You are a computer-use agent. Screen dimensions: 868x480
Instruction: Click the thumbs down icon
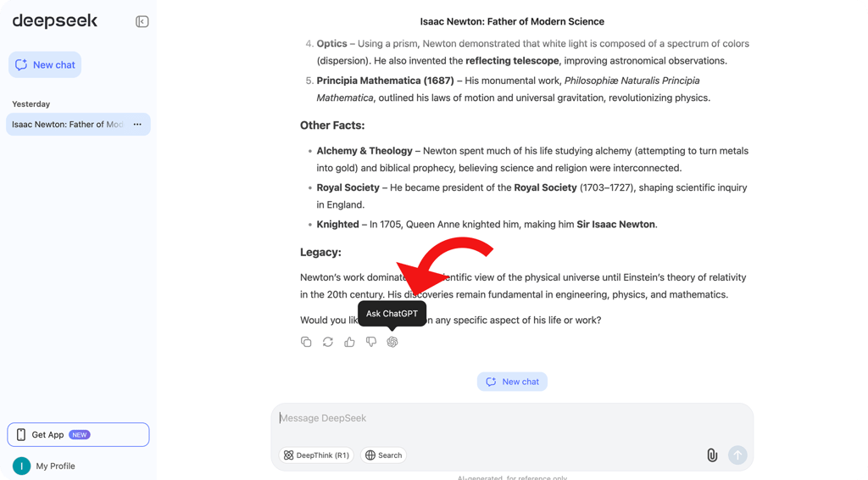click(x=371, y=342)
